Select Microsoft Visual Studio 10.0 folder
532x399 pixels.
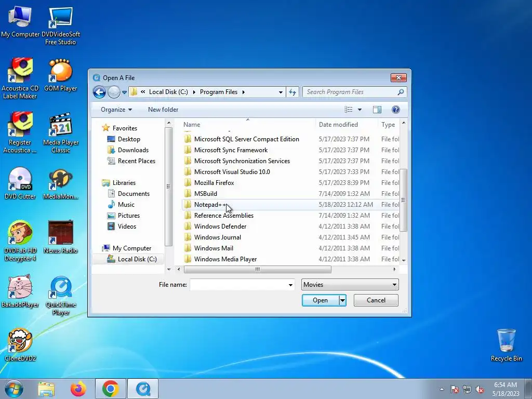tap(232, 171)
